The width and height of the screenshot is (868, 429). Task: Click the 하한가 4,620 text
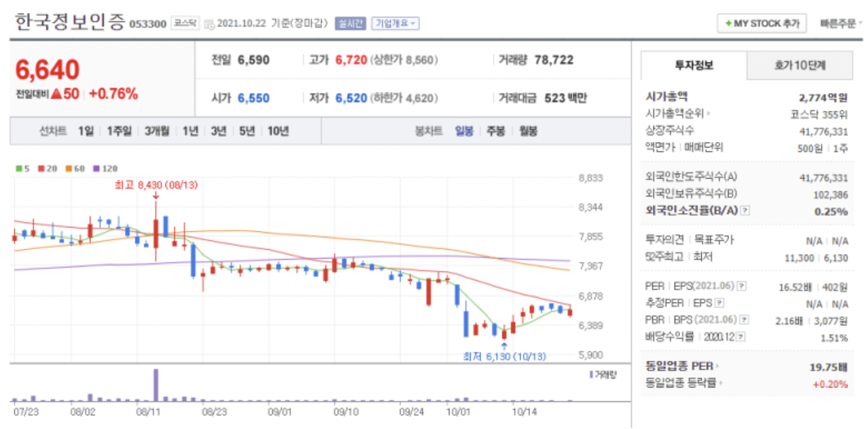point(404,98)
